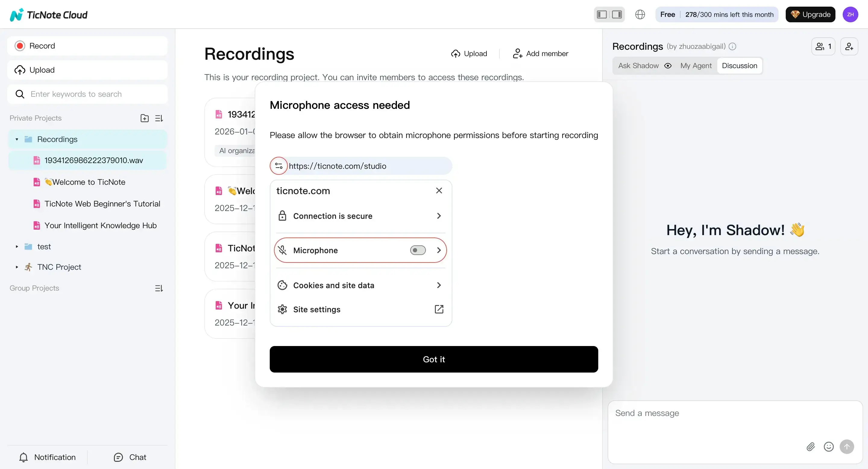
Task: Switch to the Discussion tab
Action: tap(739, 66)
